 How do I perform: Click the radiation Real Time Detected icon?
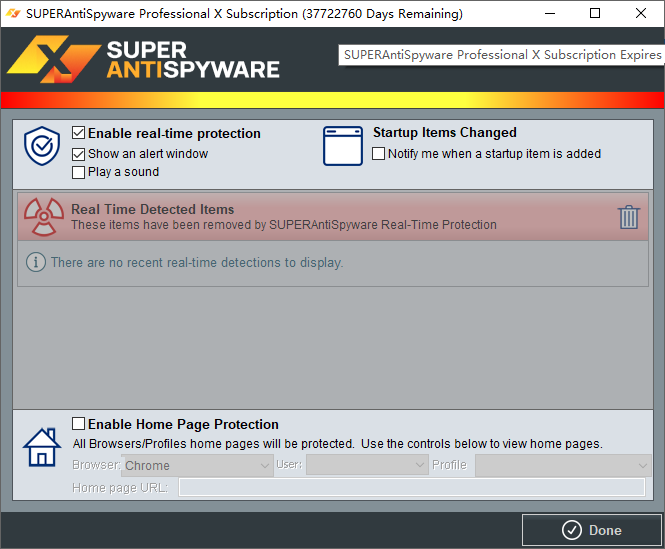click(x=44, y=217)
